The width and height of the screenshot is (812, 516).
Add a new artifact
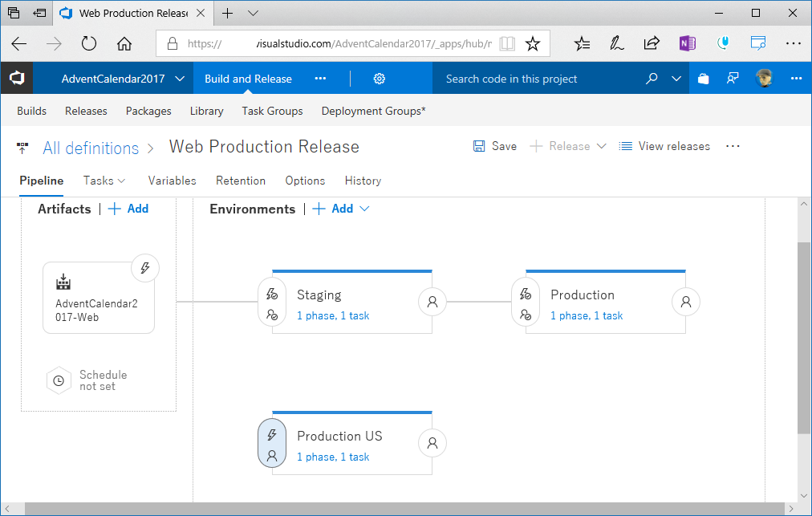coord(128,209)
